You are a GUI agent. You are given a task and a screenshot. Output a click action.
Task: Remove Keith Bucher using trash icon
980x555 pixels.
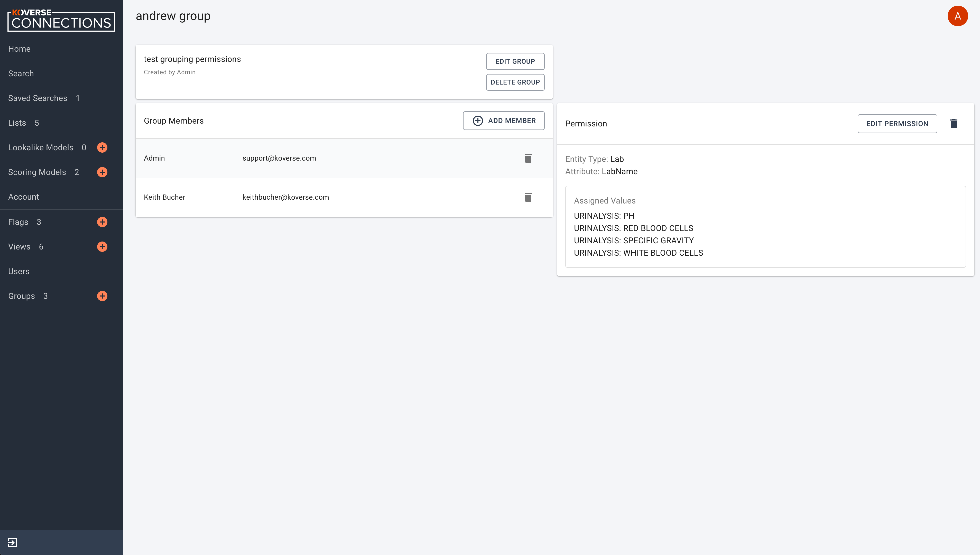tap(528, 197)
